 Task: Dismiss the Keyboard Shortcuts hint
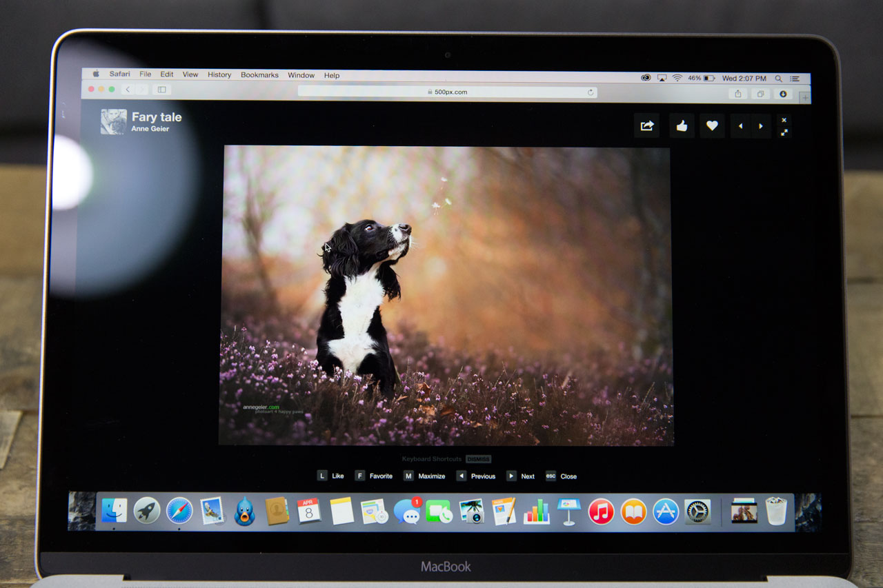478,459
